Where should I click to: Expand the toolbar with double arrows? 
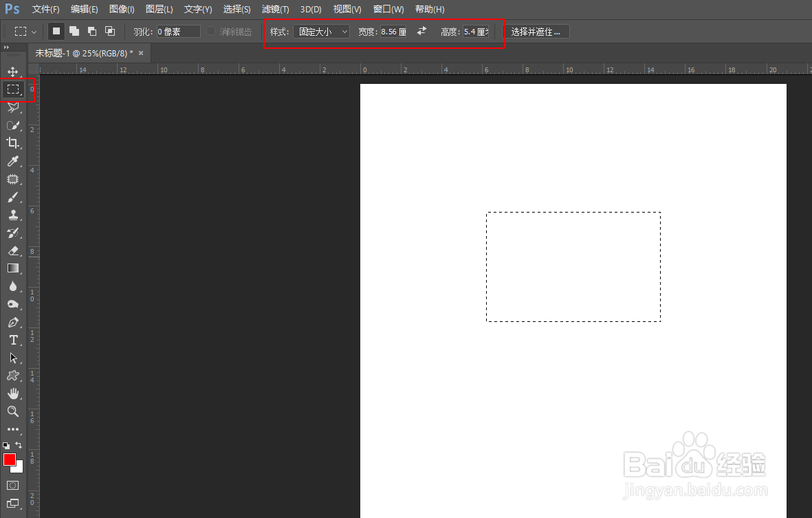pyautogui.click(x=6, y=47)
